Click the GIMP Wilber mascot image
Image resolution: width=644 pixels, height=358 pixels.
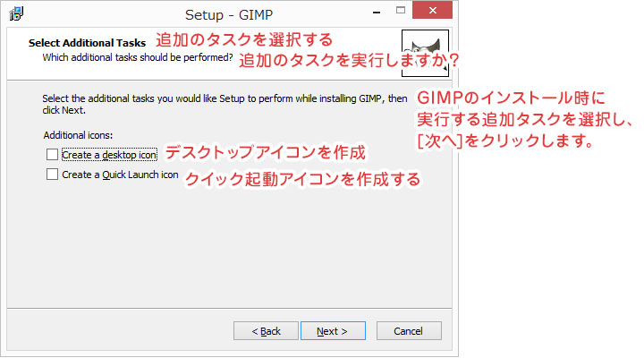pos(425,53)
